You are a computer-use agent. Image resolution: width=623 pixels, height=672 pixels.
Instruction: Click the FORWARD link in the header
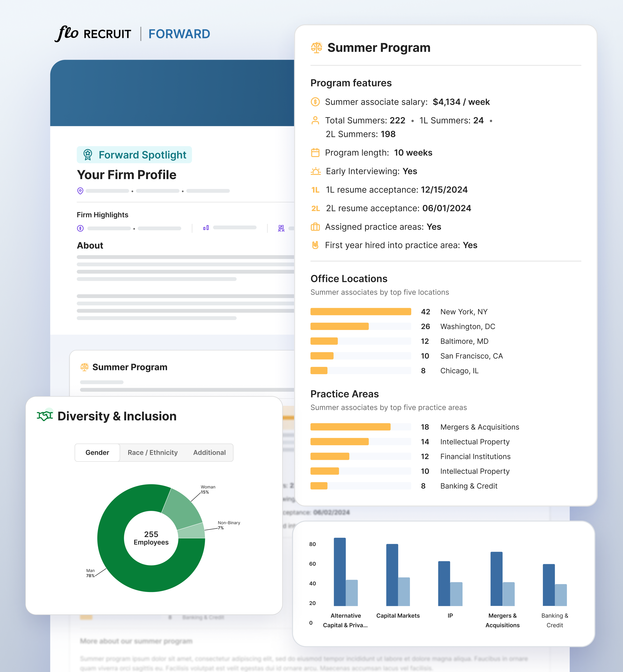(x=179, y=34)
